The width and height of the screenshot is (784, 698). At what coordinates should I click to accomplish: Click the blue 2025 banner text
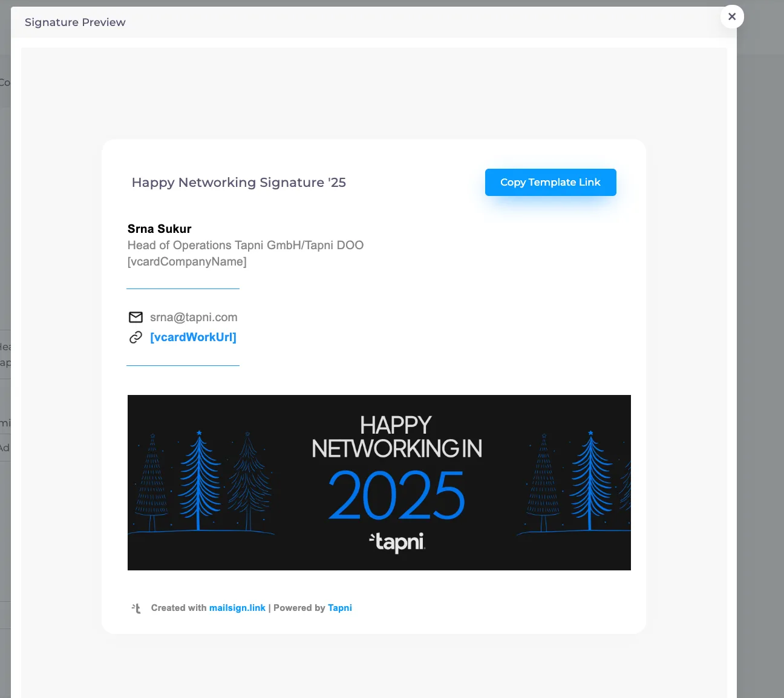[397, 495]
